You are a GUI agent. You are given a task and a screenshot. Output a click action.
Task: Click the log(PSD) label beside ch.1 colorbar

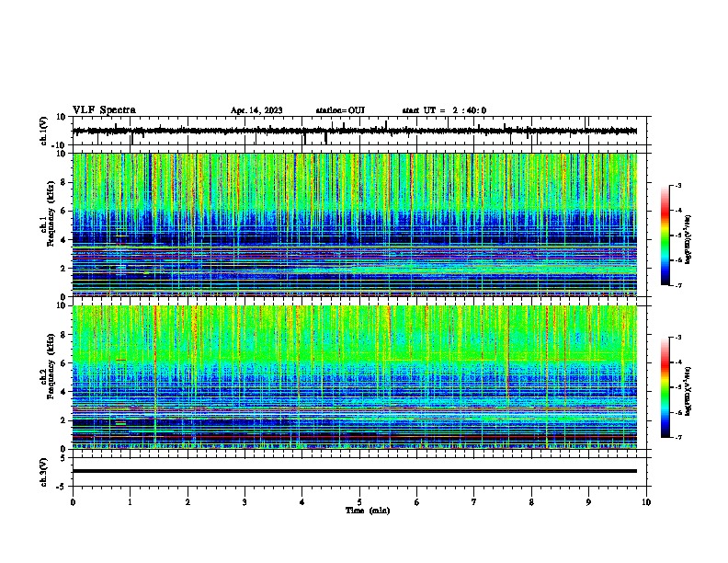point(688,239)
